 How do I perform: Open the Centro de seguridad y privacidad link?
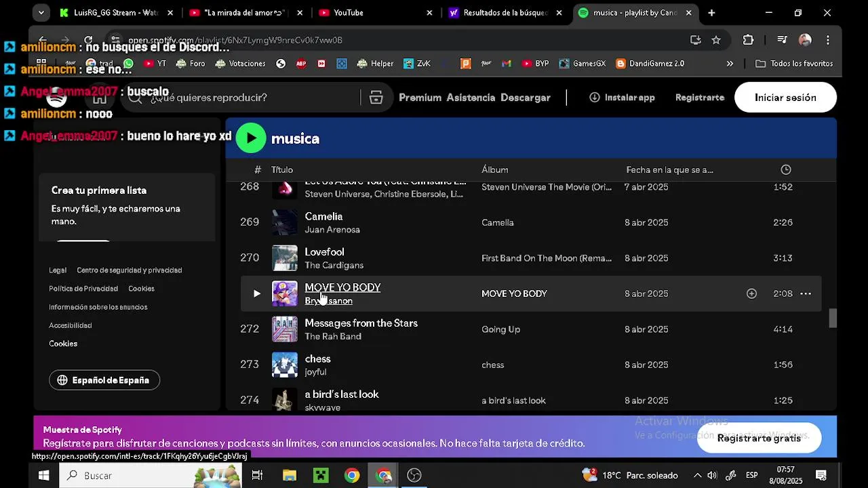[x=129, y=270]
